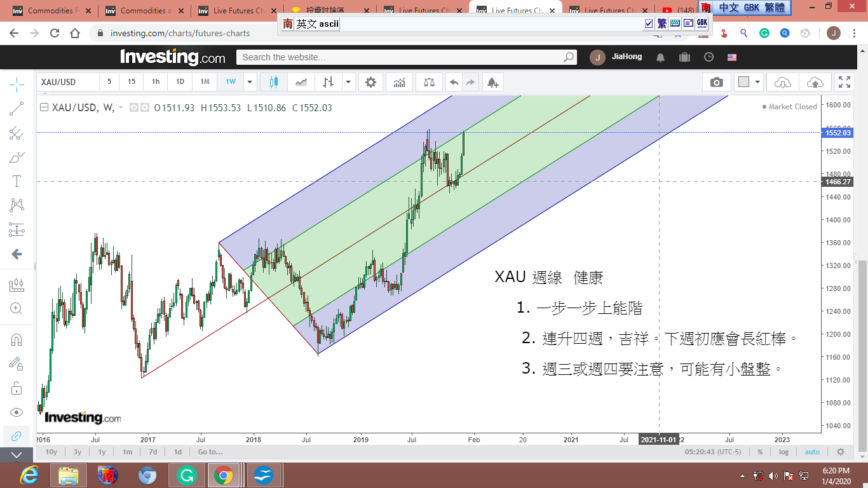Image resolution: width=868 pixels, height=488 pixels.
Task: Set interval to 1D
Action: pyautogui.click(x=180, y=82)
